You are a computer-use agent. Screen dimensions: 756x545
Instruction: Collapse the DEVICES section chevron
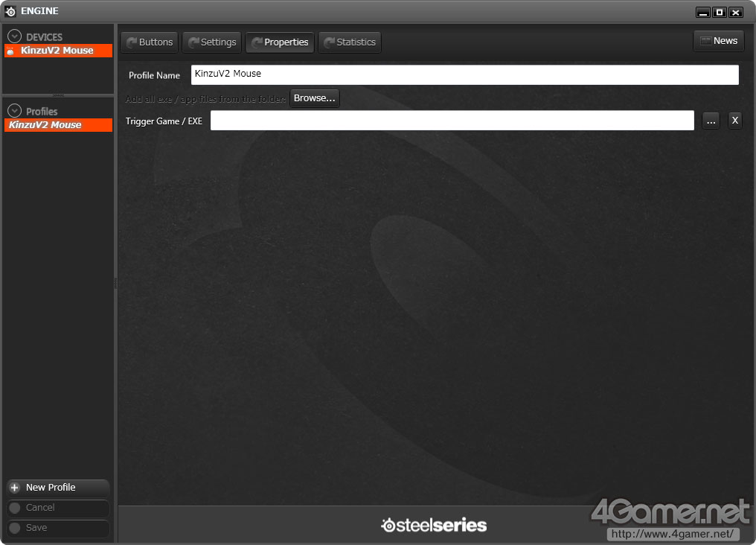(x=14, y=36)
